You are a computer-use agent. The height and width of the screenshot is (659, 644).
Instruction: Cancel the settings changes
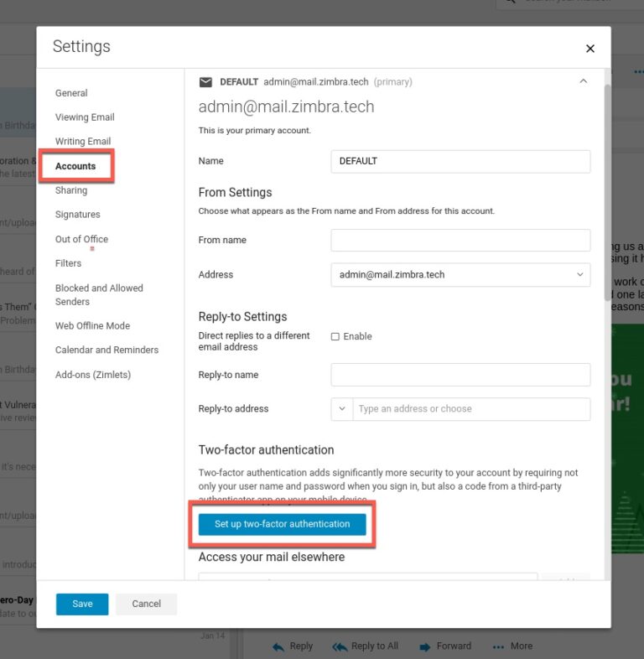146,604
